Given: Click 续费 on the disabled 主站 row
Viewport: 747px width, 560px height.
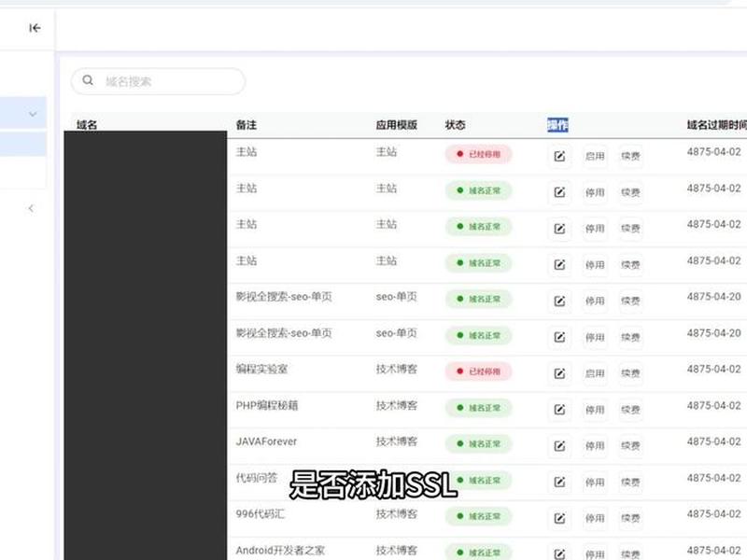Looking at the screenshot, I should click(630, 156).
